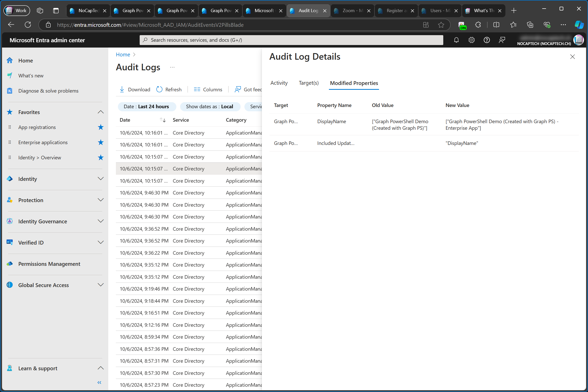Click the account avatar for NOCAPTECH
Screen dimensions: 588x392
578,40
